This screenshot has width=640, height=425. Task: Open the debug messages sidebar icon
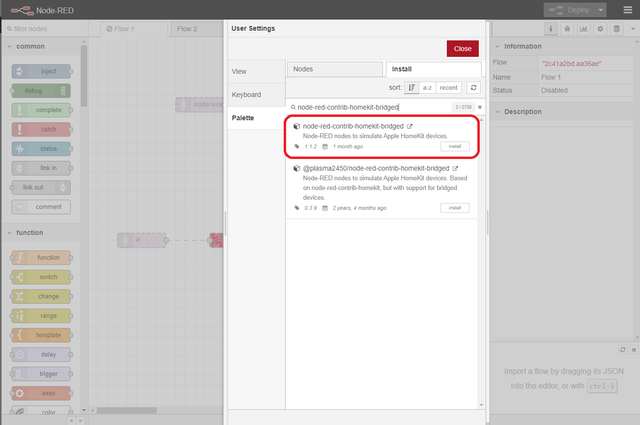pyautogui.click(x=567, y=29)
